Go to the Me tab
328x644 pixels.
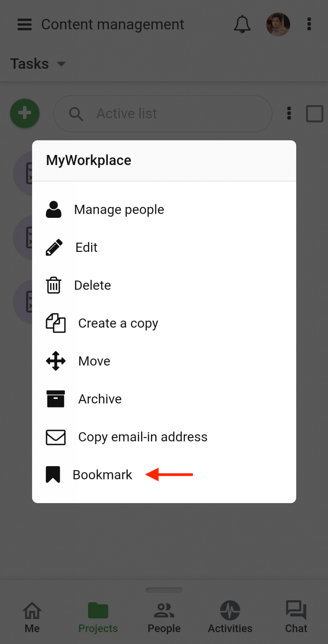pyautogui.click(x=32, y=617)
